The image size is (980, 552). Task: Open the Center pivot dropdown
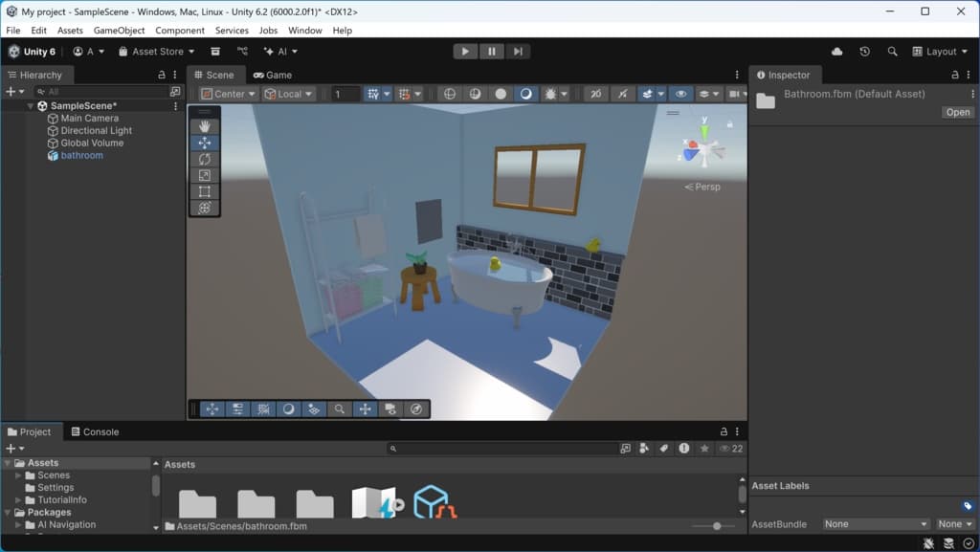click(x=229, y=94)
